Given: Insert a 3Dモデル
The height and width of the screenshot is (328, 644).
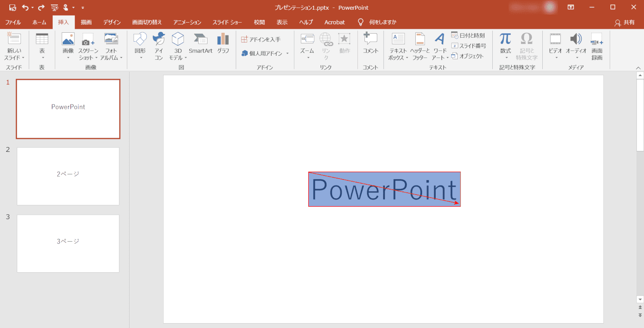Looking at the screenshot, I should point(178,46).
